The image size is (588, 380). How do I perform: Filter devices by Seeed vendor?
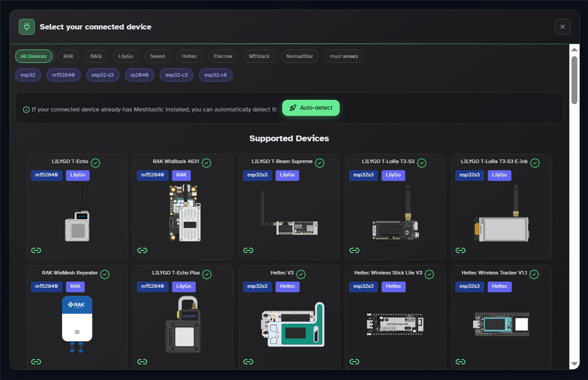coord(158,56)
